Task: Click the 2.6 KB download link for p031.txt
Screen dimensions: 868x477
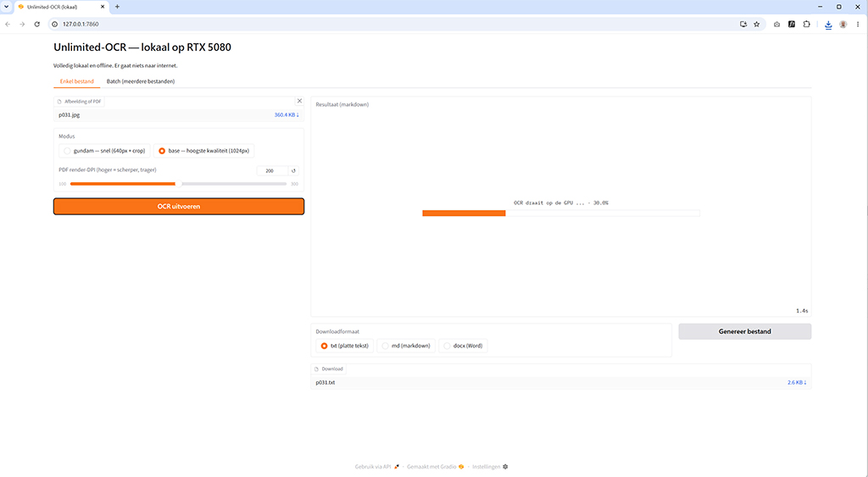Action: [797, 382]
